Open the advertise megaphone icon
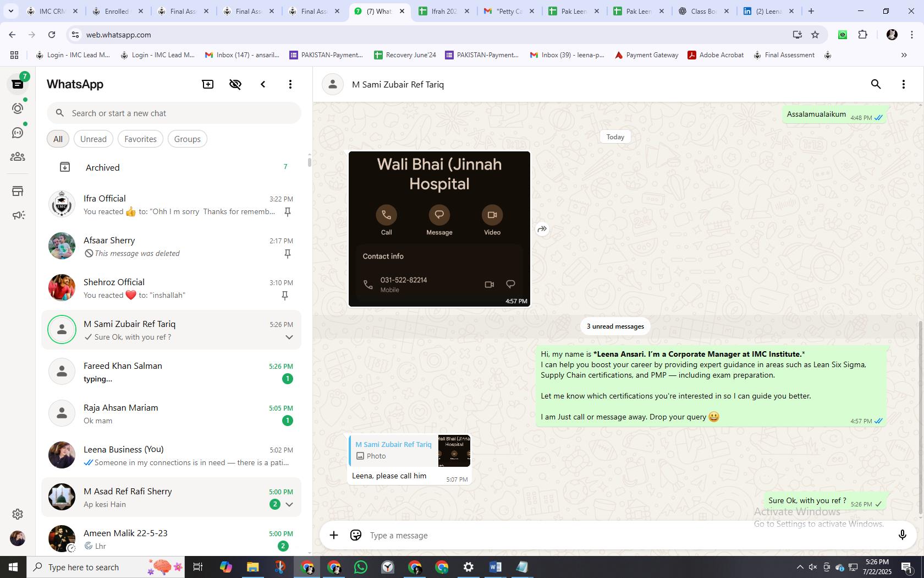The height and width of the screenshot is (578, 924). point(18,215)
